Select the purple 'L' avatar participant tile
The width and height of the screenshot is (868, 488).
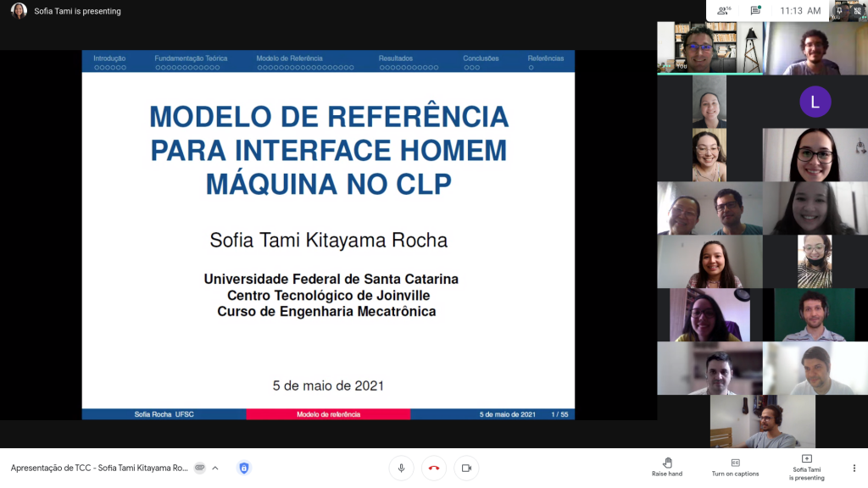(x=815, y=102)
